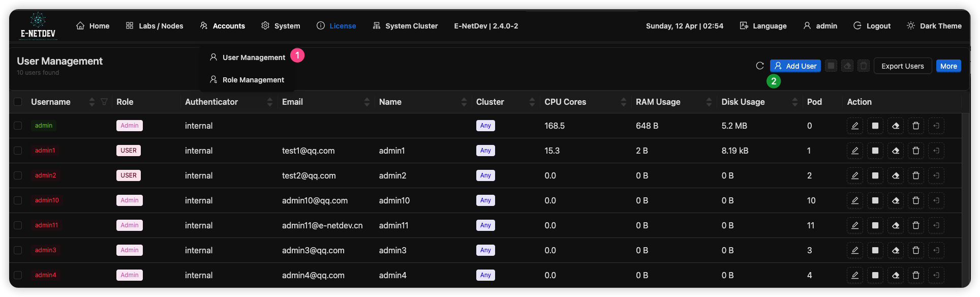Viewport: 980px width, 297px height.
Task: Click eraser icon in admin row
Action: (896, 126)
